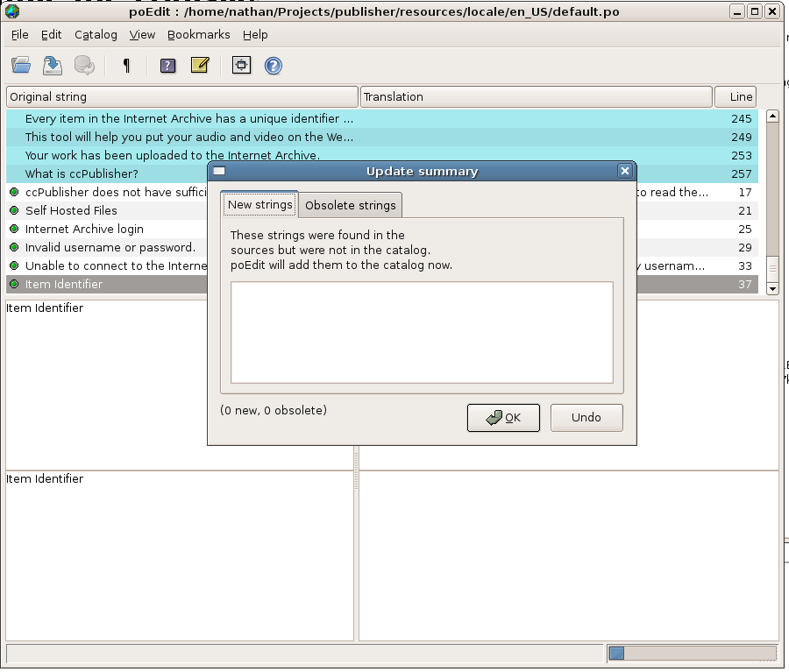Click line number 25 in the Line column
This screenshot has width=789, height=672.
745,229
